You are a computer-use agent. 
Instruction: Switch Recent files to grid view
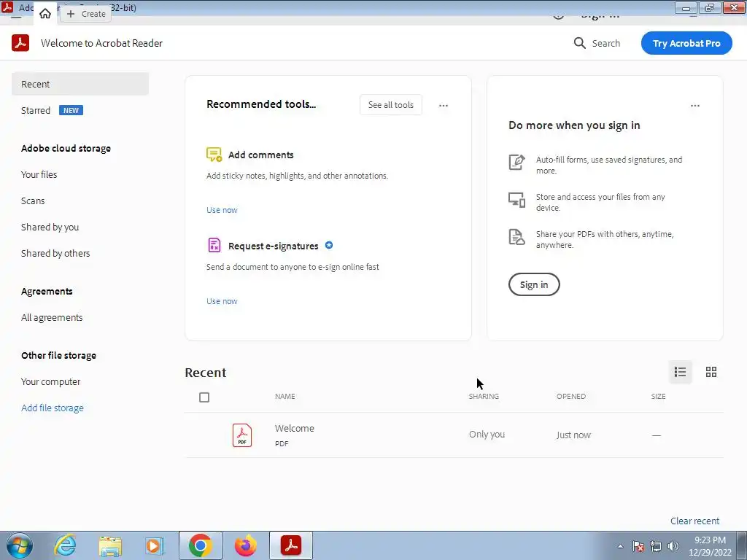tap(711, 372)
